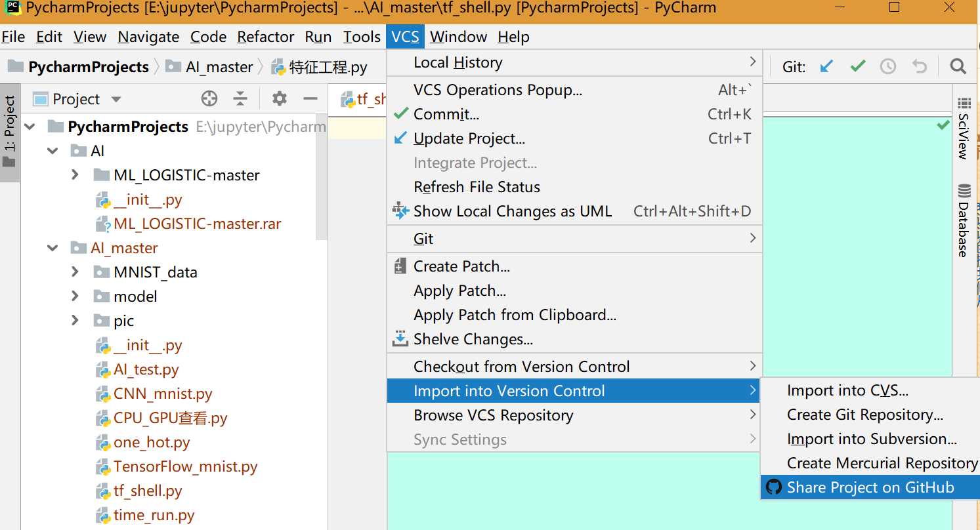Open the Project view dropdown arrow

point(116,100)
